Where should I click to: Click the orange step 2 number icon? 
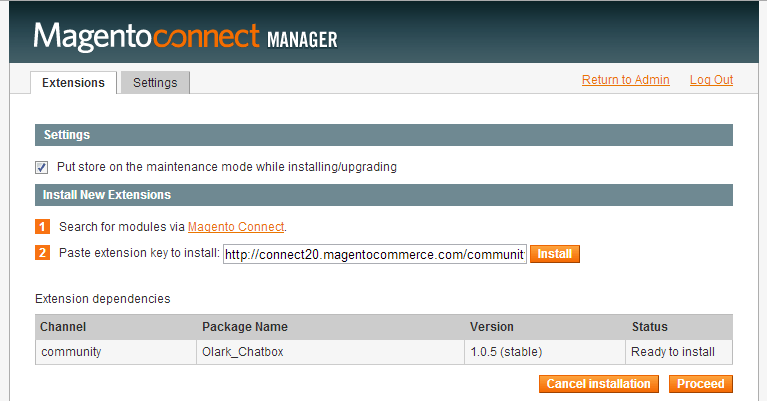coord(42,253)
